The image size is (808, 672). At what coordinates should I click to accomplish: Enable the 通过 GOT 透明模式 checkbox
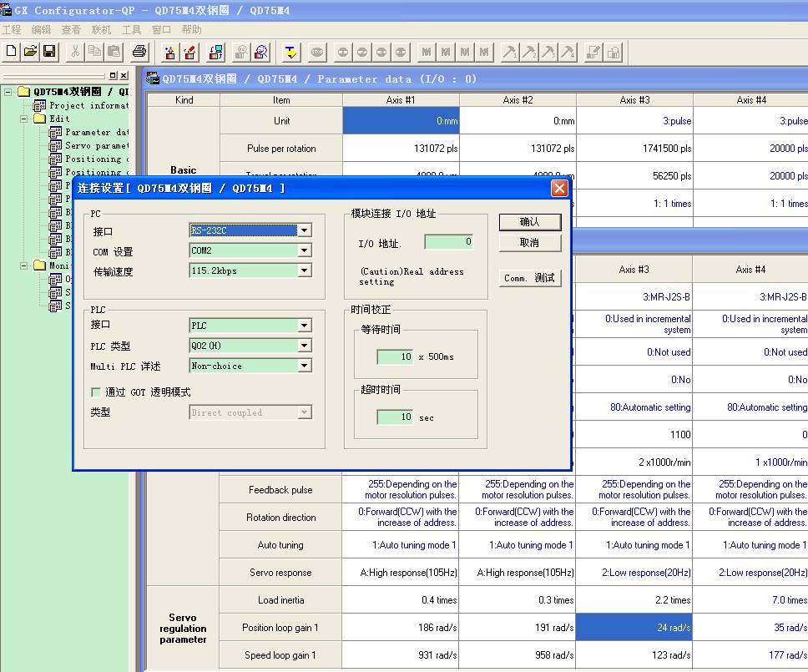coord(97,392)
